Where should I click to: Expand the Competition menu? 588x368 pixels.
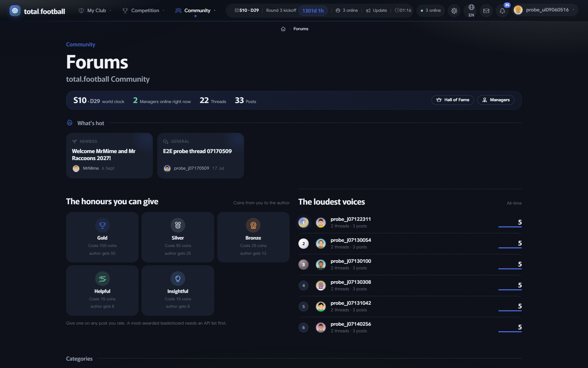(x=143, y=11)
